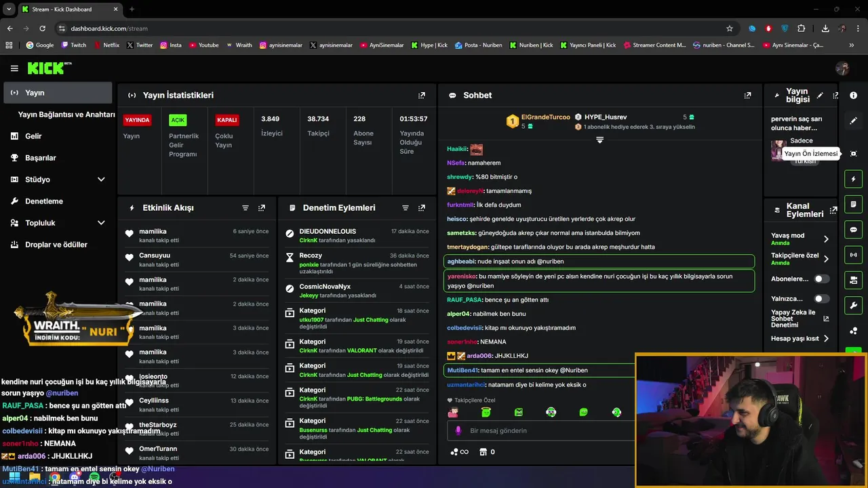This screenshot has width=868, height=488.
Task: Expand the Stüdyo sidebar section
Action: (101, 180)
